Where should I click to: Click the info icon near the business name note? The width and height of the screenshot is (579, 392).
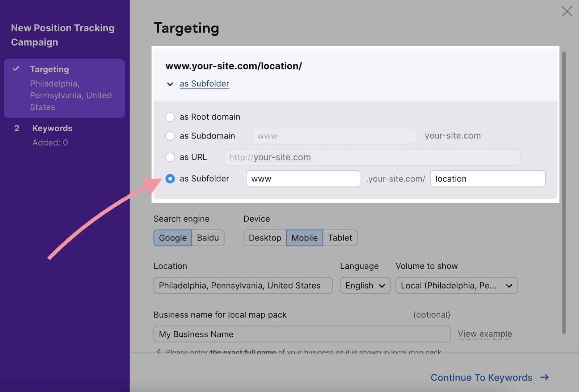pyautogui.click(x=159, y=351)
